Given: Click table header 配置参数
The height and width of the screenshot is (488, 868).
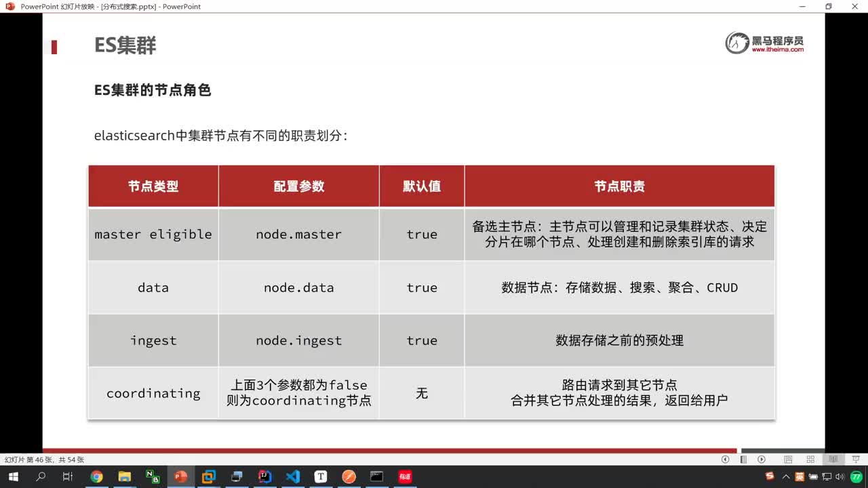Looking at the screenshot, I should point(299,186).
